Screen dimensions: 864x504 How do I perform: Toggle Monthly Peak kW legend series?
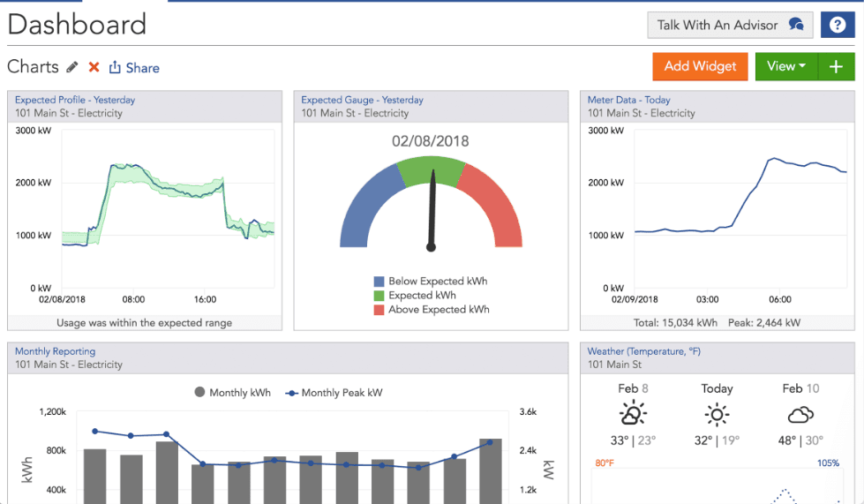coord(334,393)
